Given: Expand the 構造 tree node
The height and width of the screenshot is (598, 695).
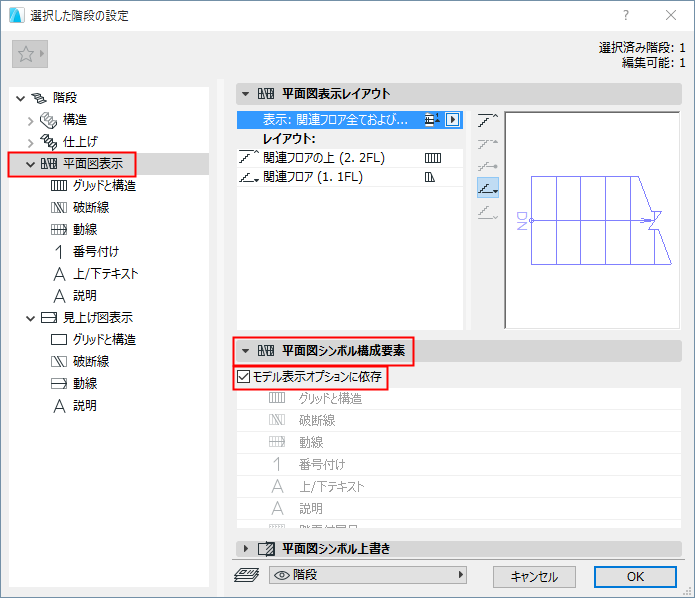Looking at the screenshot, I should [31, 121].
